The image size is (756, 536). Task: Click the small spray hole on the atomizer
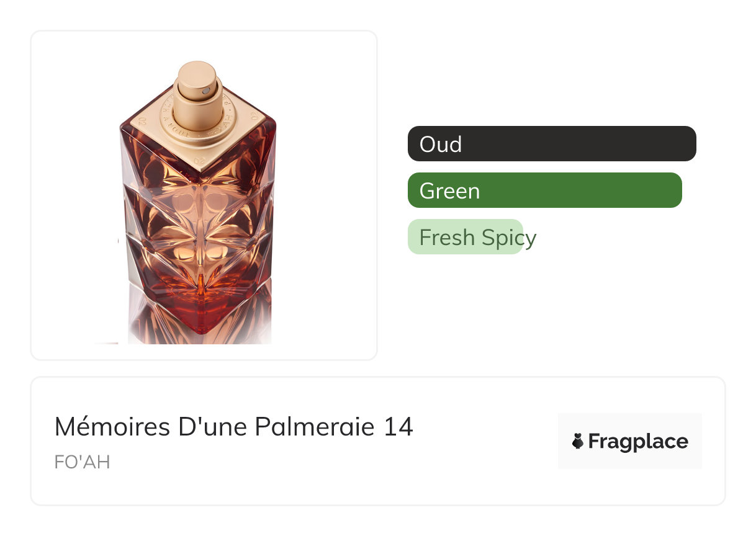click(x=205, y=92)
